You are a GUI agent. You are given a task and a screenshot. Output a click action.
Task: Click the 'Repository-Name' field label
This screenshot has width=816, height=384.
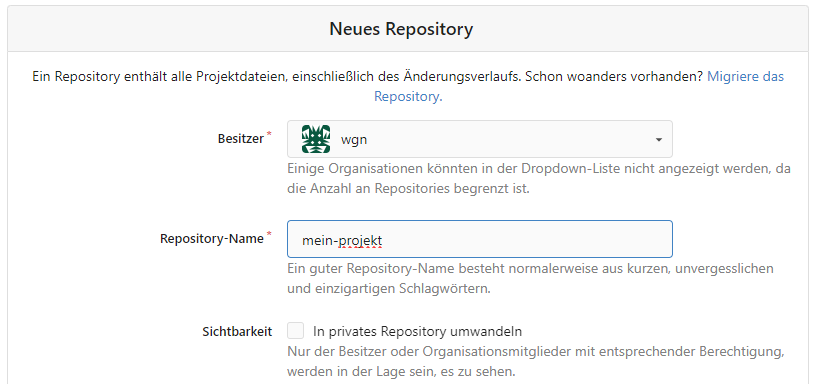tap(212, 239)
